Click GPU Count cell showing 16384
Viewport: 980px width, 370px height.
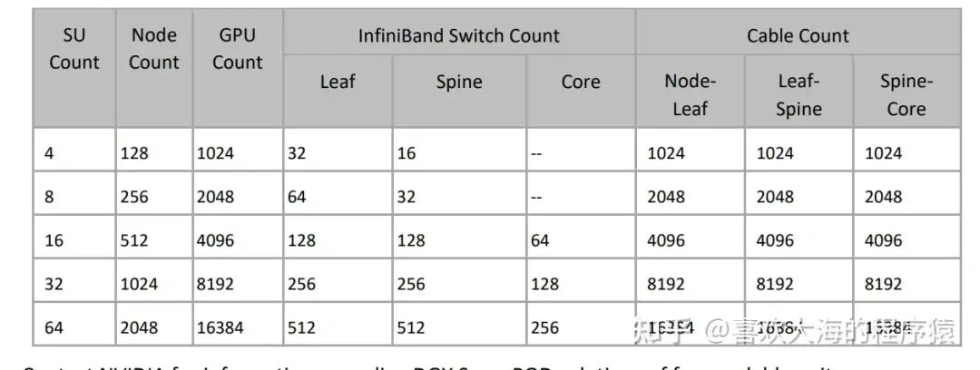pyautogui.click(x=220, y=327)
